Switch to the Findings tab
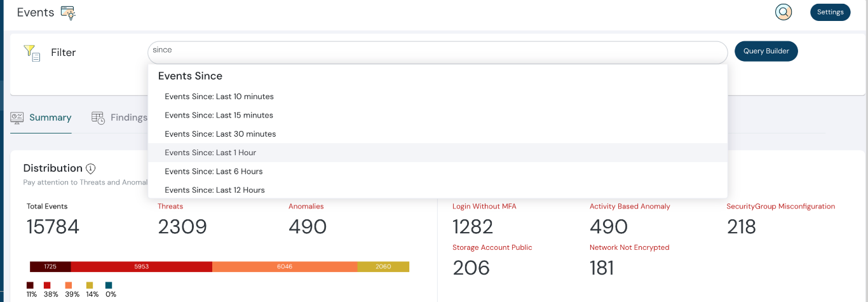 click(128, 118)
